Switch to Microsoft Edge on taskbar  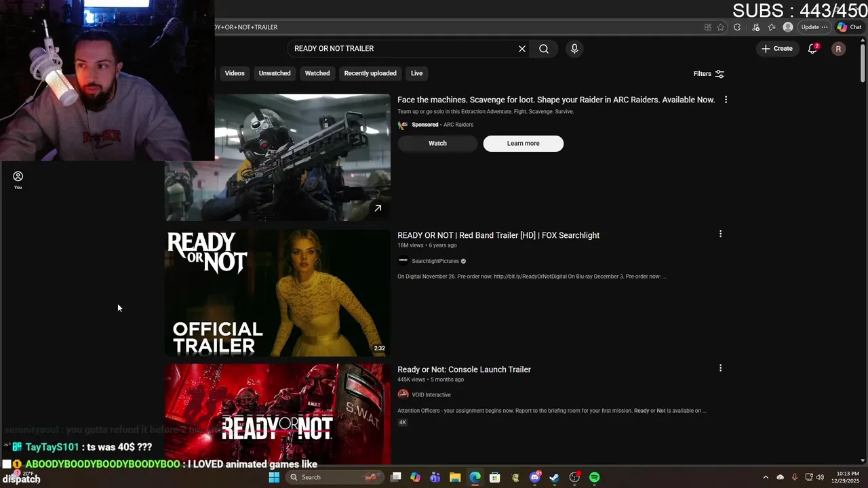(475, 477)
